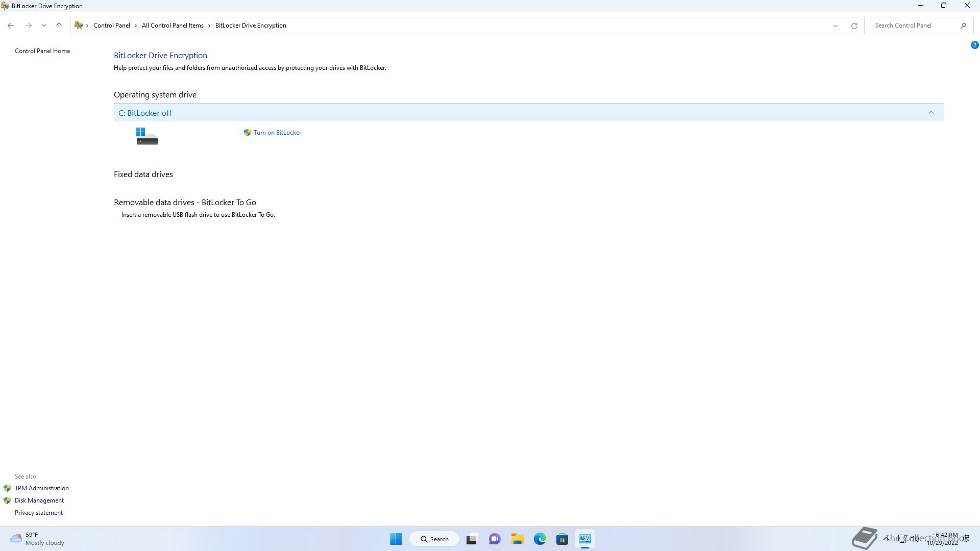This screenshot has width=980, height=551.
Task: Expand chevron after Control Panel breadcrumb
Action: 136,26
